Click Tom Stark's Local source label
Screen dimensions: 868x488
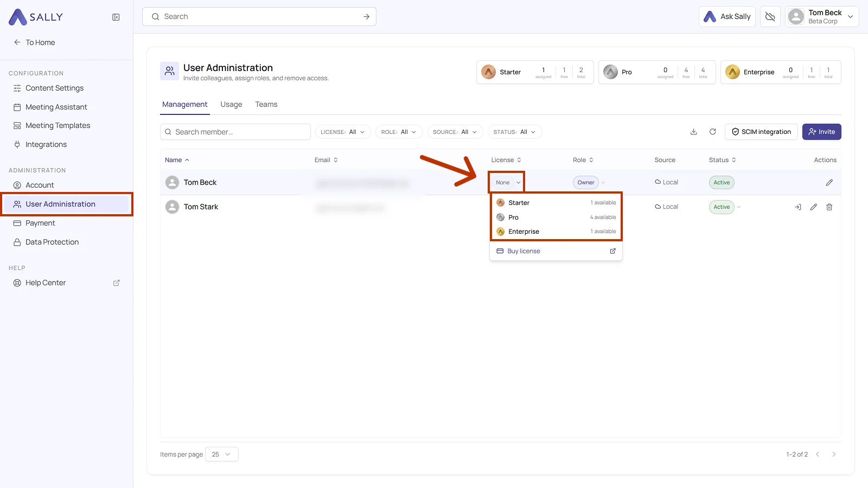[x=666, y=207]
